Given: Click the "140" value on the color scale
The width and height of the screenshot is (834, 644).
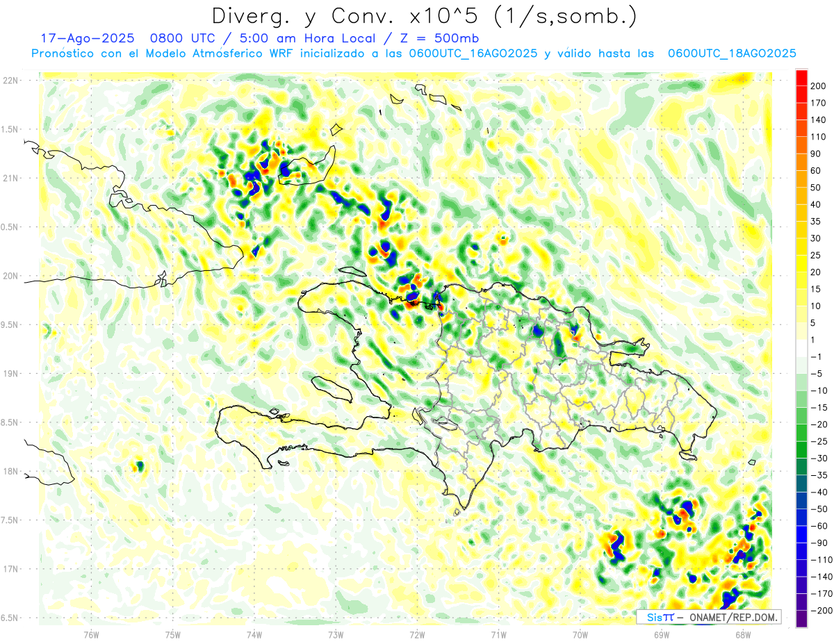Looking at the screenshot, I should (x=818, y=120).
